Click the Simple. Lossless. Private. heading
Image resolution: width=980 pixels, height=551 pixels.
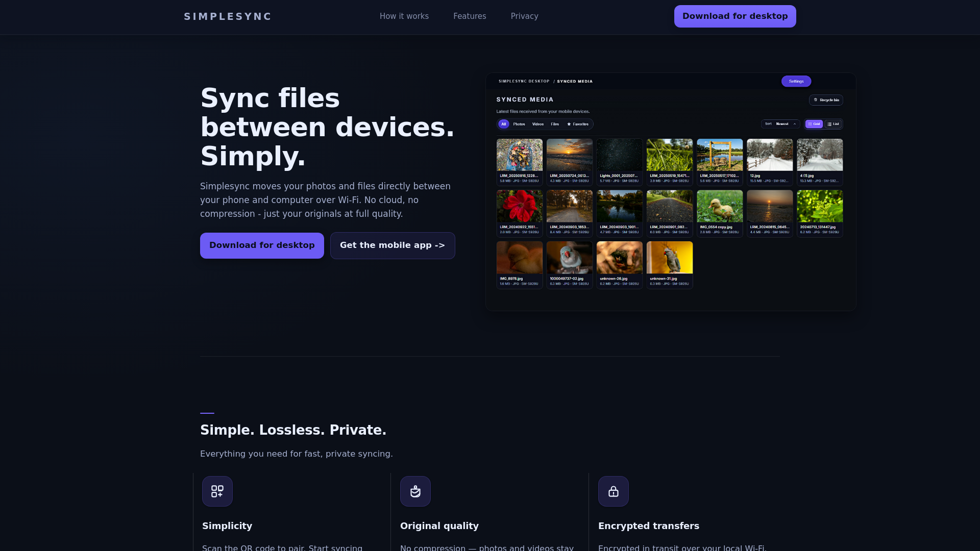coord(293,430)
